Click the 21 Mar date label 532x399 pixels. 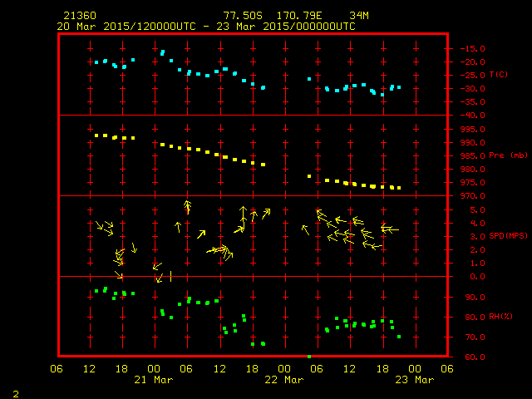[153, 380]
